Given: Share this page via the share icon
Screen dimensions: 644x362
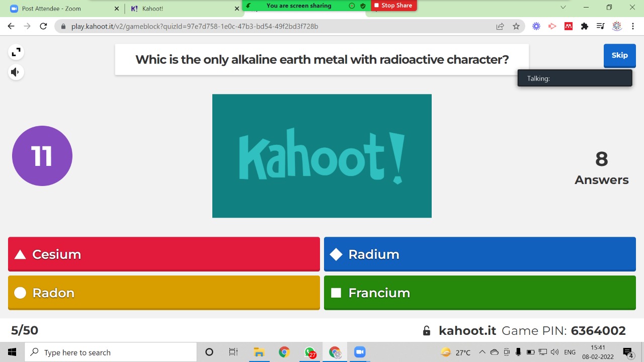Looking at the screenshot, I should pos(500,26).
